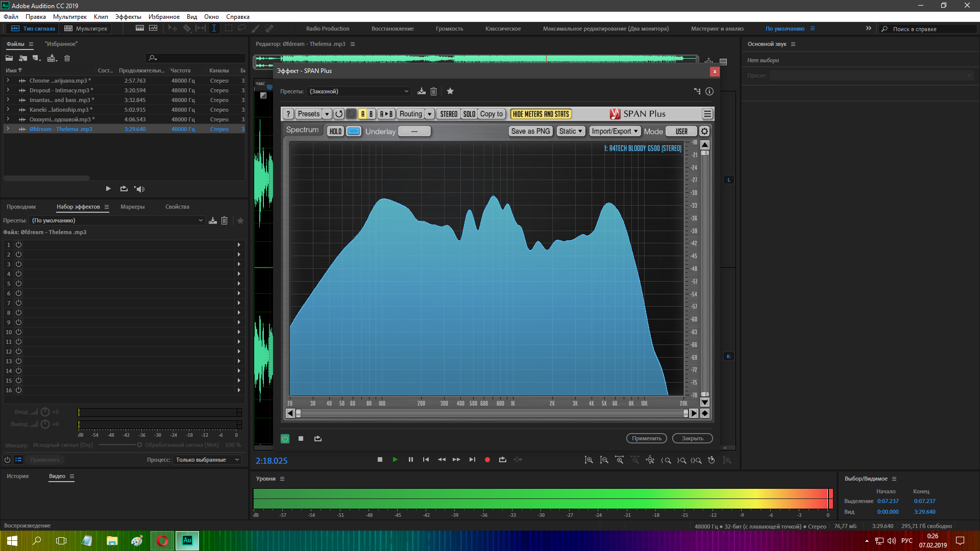980x551 pixels.
Task: Toggle the HOLD spectrum button
Action: pyautogui.click(x=335, y=131)
